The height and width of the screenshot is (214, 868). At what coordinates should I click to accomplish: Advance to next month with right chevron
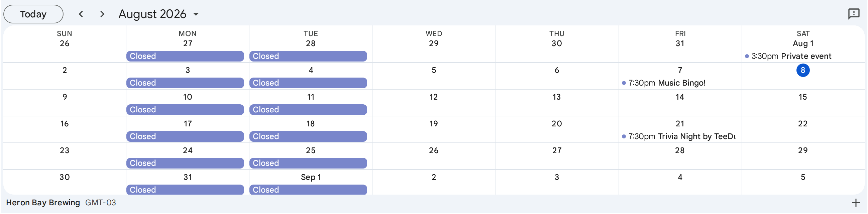pyautogui.click(x=102, y=14)
